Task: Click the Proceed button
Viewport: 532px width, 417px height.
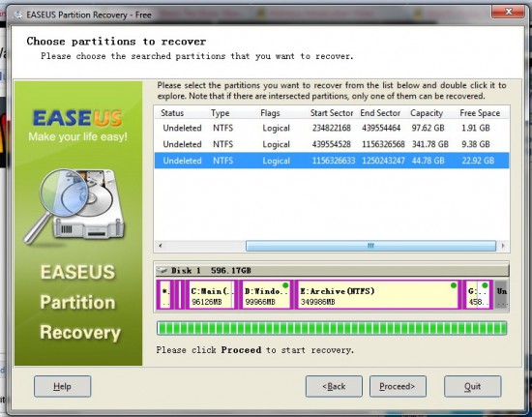Action: [x=398, y=386]
